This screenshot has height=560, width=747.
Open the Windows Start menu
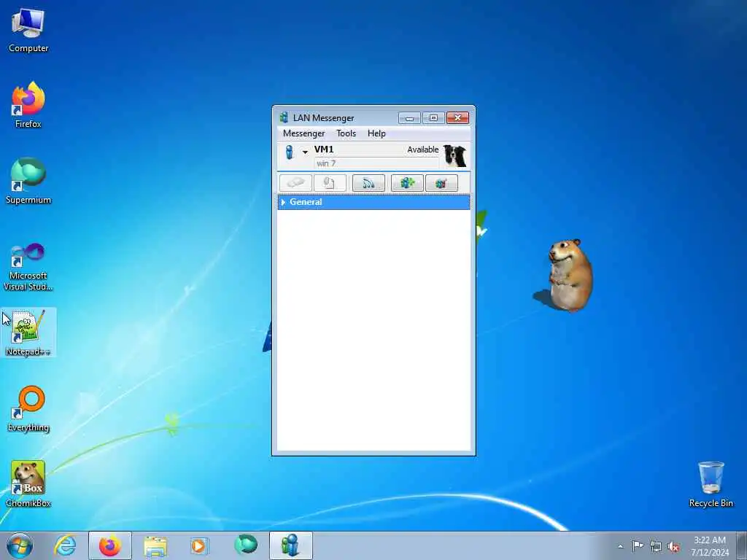click(x=20, y=545)
